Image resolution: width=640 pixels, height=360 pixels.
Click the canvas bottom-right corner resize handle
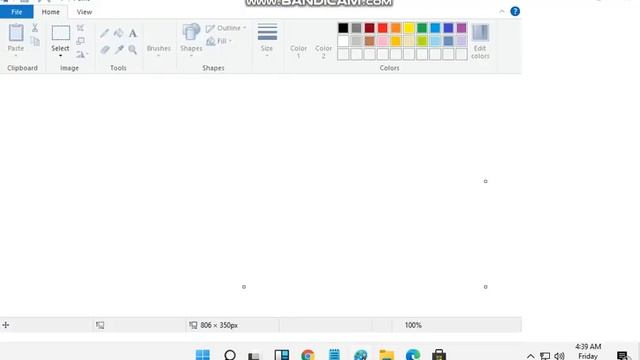[x=486, y=287]
